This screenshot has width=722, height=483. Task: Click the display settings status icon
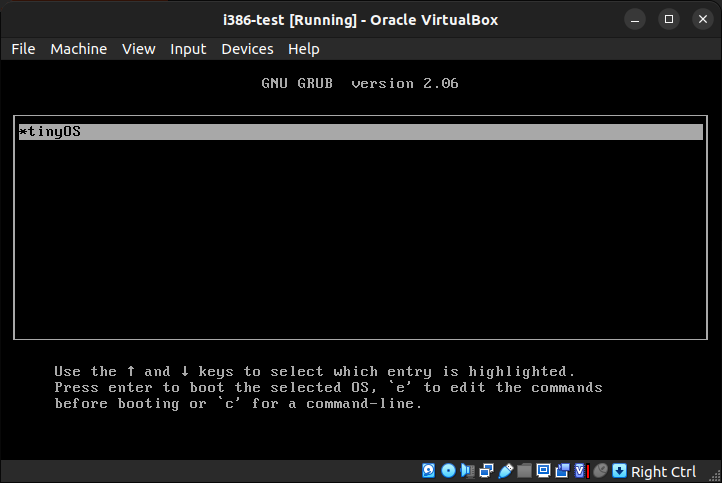click(x=543, y=471)
